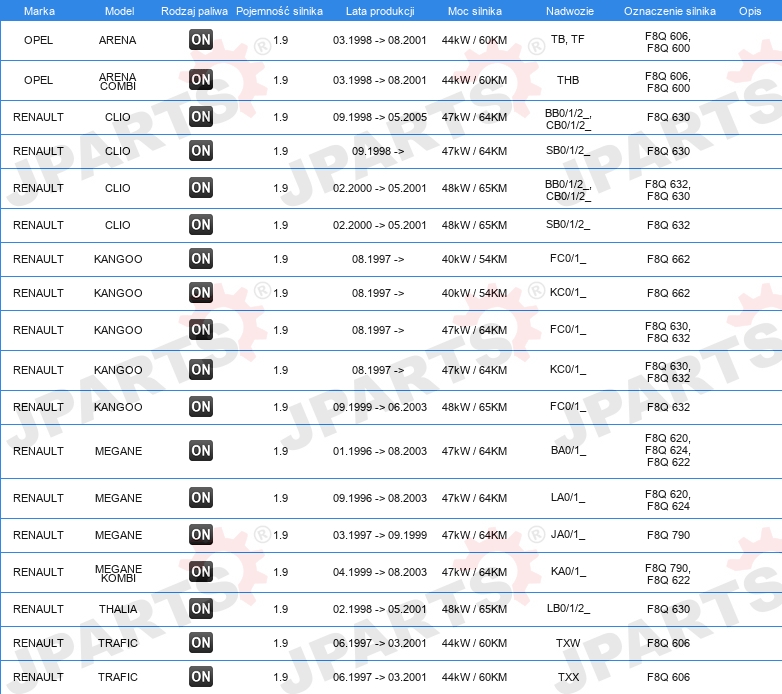Image resolution: width=782 pixels, height=694 pixels.
Task: Select the 'TXX' body cell
Action: 568,677
